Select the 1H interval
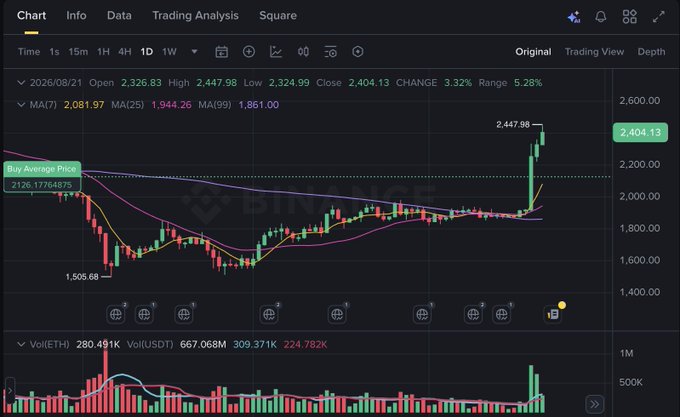 (103, 52)
